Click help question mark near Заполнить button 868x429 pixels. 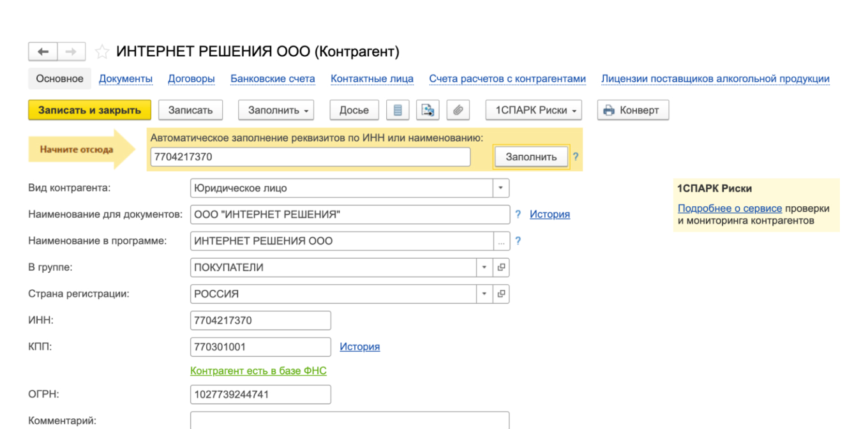pos(576,156)
